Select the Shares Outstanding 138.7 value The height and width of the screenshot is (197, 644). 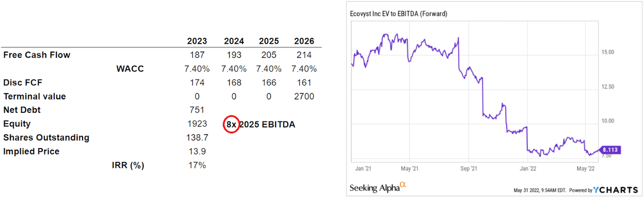197,138
